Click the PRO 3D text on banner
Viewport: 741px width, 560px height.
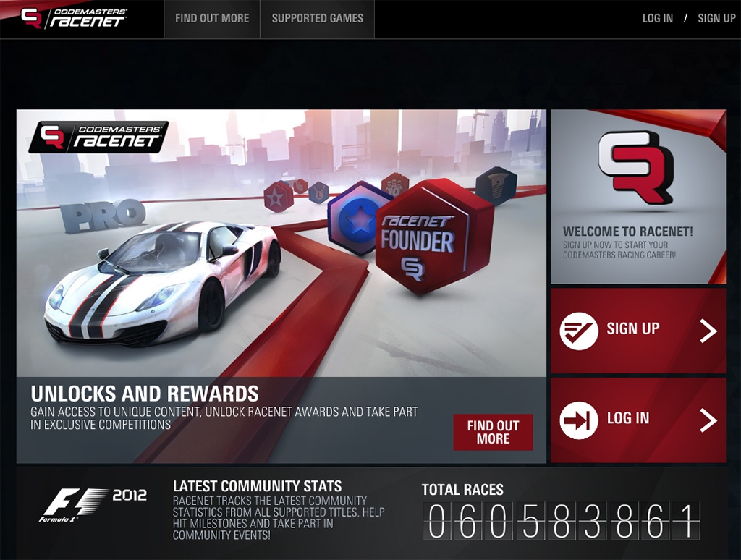coord(103,216)
